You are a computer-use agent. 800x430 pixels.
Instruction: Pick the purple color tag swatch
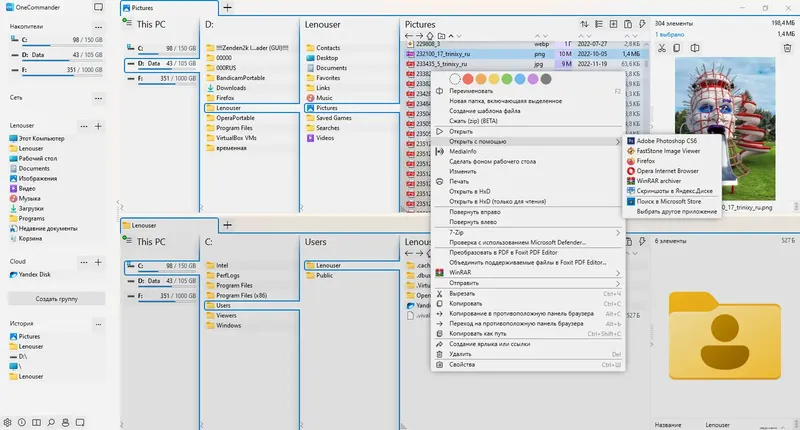pyautogui.click(x=533, y=79)
